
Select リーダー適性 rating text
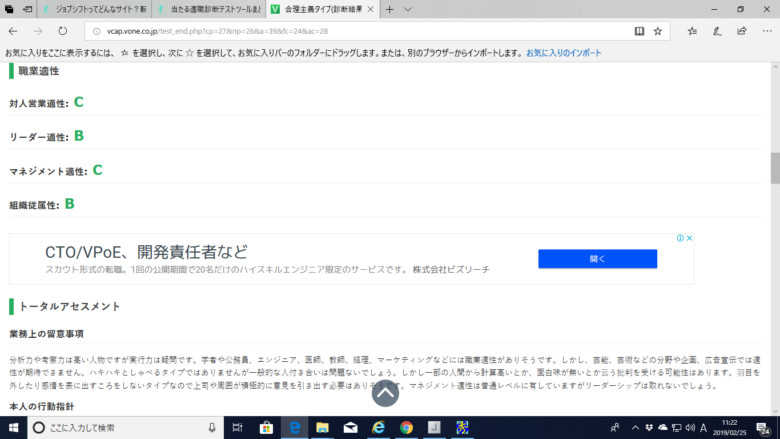(x=46, y=136)
